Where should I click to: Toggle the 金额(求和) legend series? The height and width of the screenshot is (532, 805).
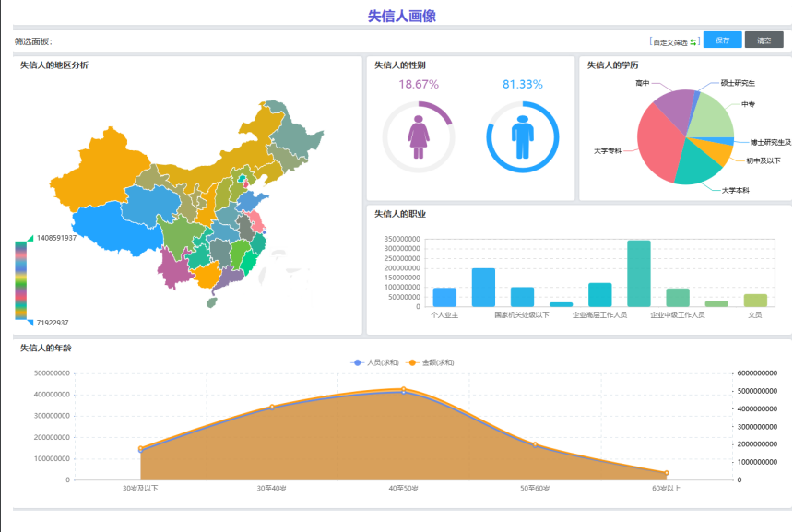point(432,362)
